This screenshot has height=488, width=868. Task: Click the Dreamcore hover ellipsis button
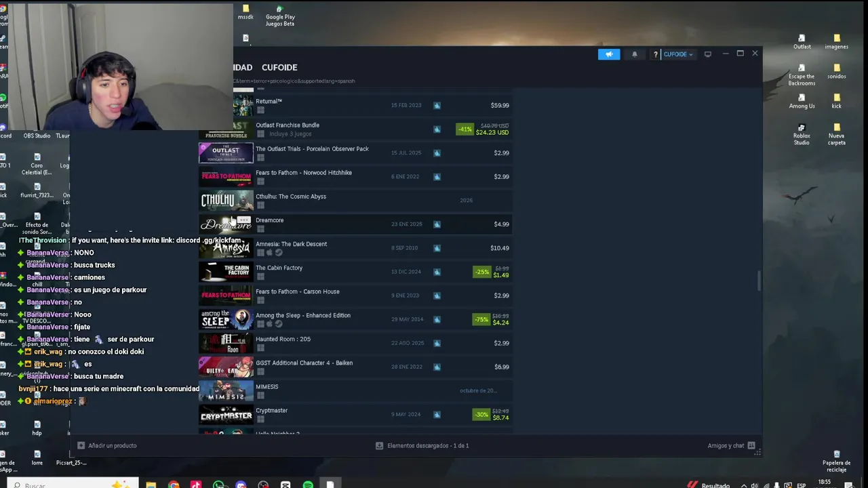coord(244,220)
